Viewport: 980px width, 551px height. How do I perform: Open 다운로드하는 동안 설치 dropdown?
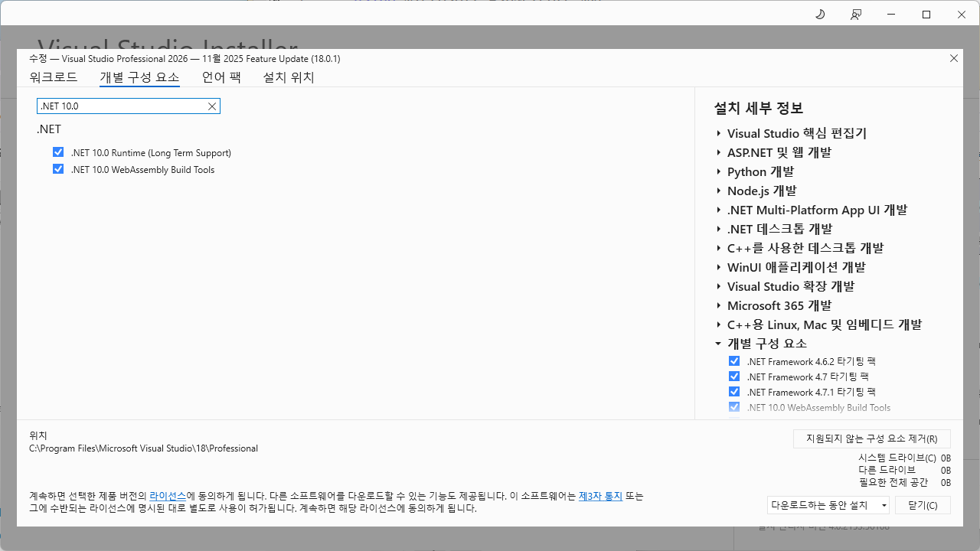[828, 505]
